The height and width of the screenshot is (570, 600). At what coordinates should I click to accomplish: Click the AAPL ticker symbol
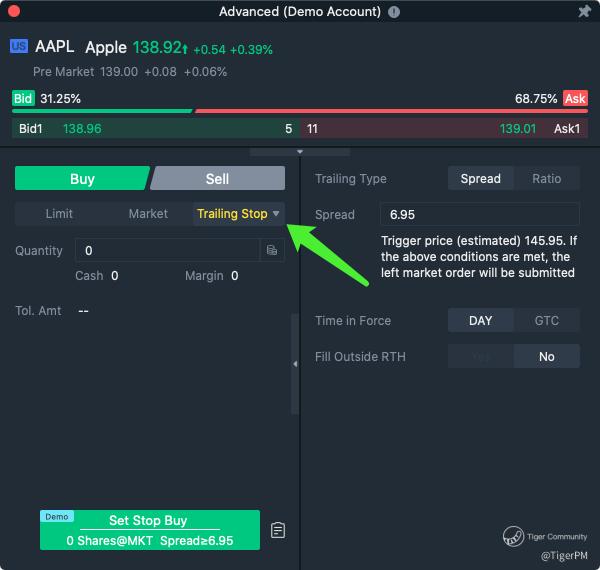click(x=54, y=47)
